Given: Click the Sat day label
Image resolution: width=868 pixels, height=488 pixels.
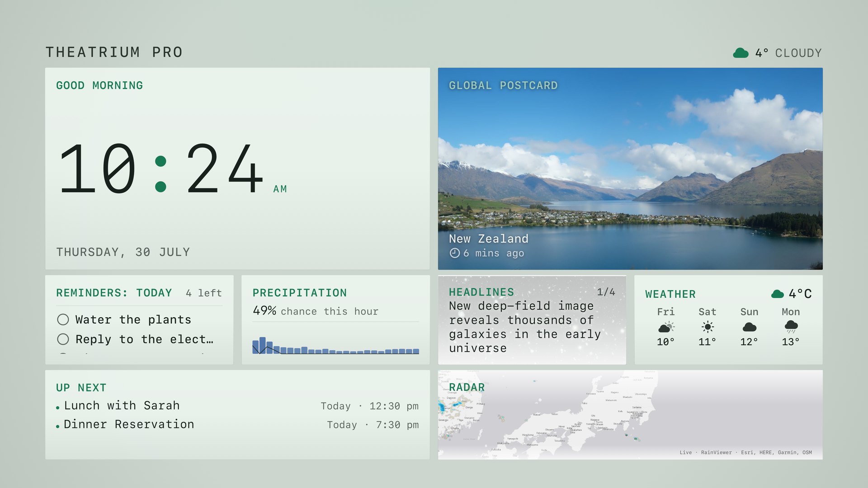Looking at the screenshot, I should point(708,312).
